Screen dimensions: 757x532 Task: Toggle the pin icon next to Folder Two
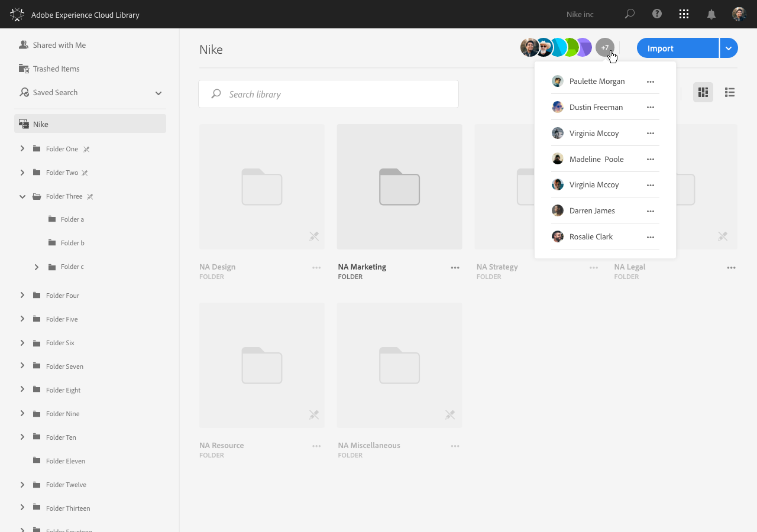85,173
